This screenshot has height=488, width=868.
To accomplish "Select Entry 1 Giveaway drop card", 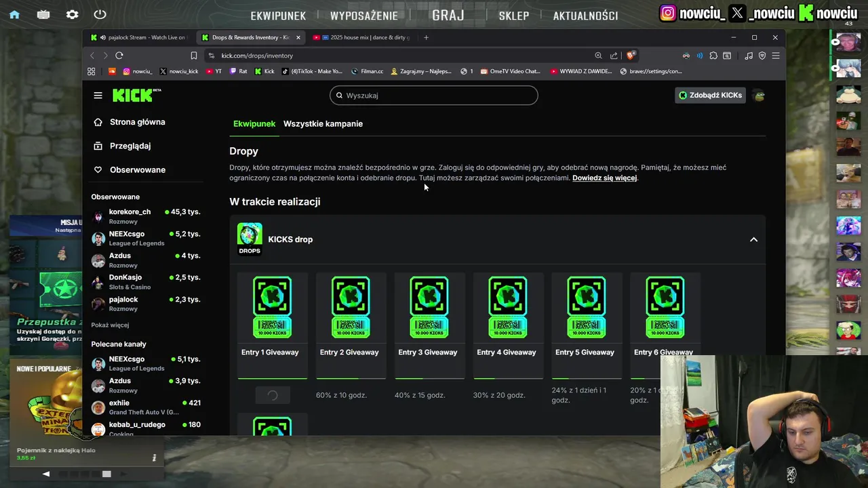I will [272, 325].
